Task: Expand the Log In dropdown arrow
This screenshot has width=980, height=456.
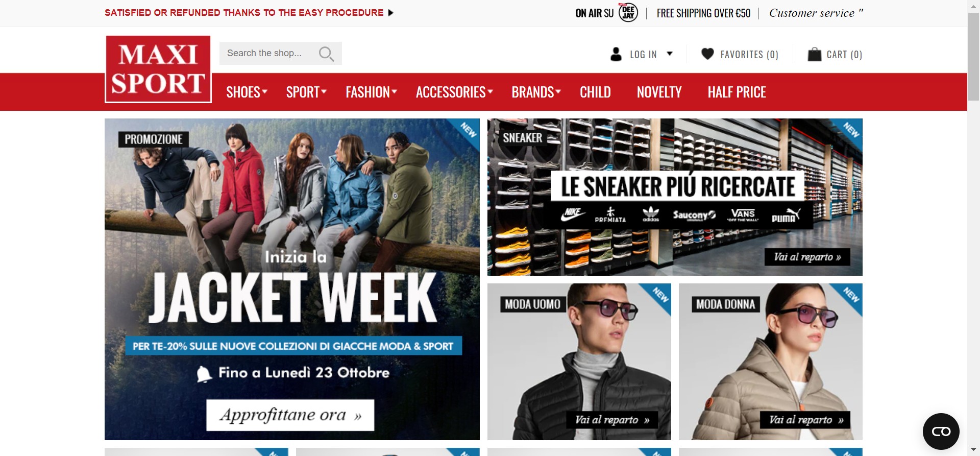Action: click(670, 54)
